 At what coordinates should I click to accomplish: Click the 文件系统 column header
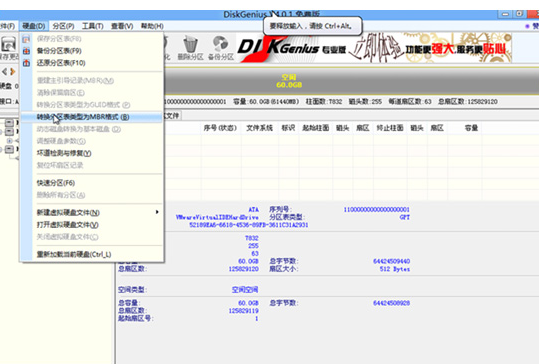(260, 128)
